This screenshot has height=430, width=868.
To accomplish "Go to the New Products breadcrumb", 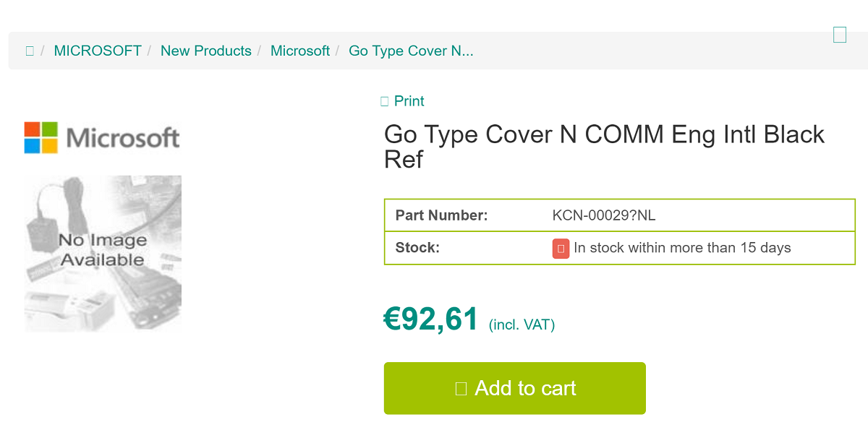I will (205, 51).
